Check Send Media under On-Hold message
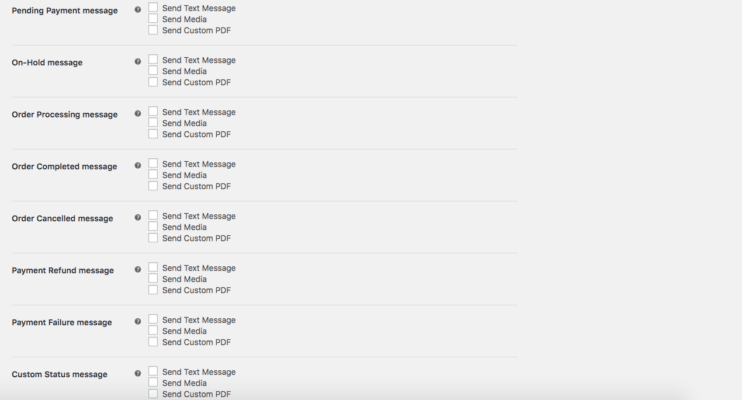Image resolution: width=742 pixels, height=400 pixels. coord(153,71)
